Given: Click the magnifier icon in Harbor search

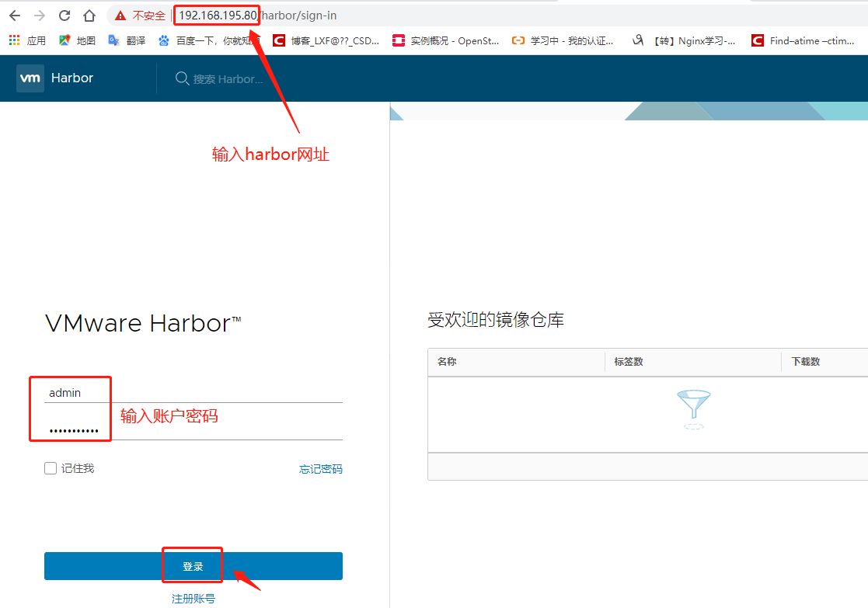Looking at the screenshot, I should pyautogui.click(x=183, y=78).
